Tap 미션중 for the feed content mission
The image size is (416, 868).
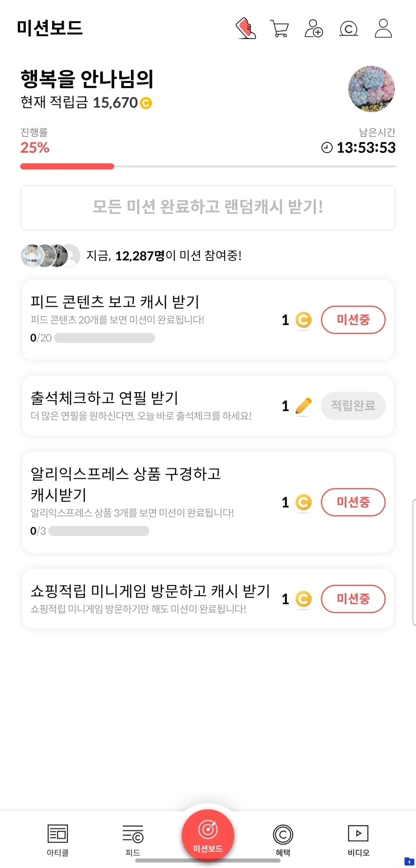tap(353, 320)
